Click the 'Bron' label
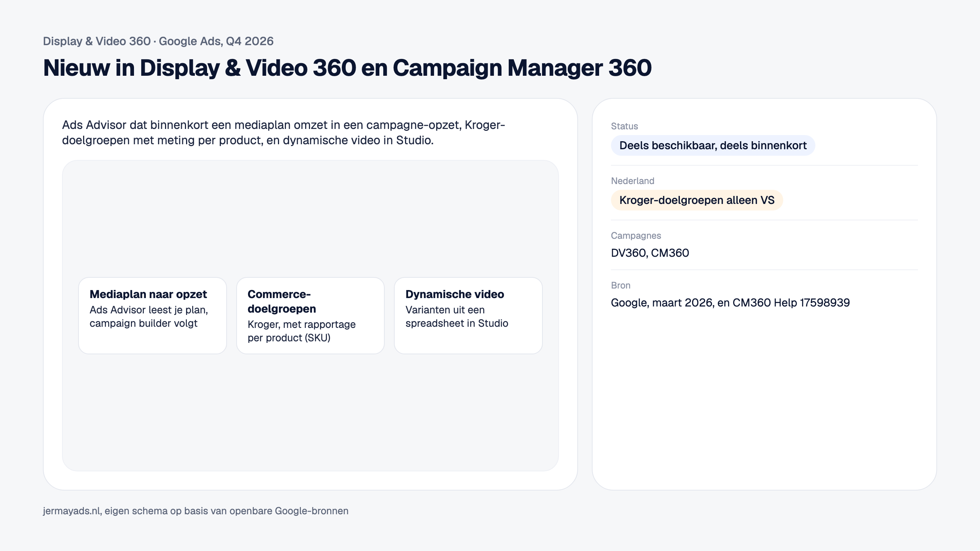980x551 pixels. [621, 285]
